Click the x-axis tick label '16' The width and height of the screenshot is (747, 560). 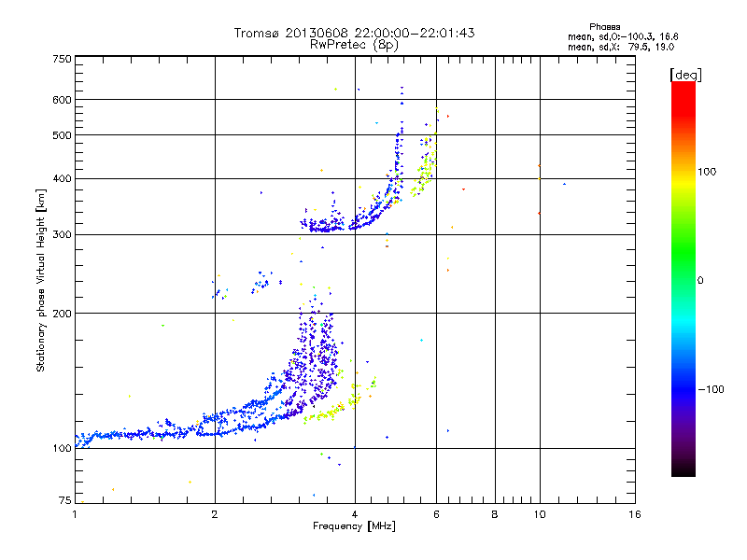635,514
